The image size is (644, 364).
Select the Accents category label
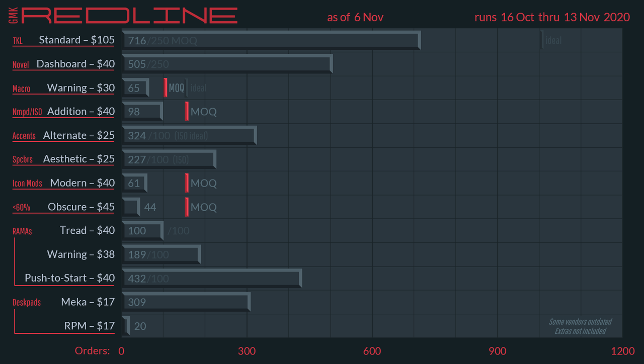click(24, 136)
